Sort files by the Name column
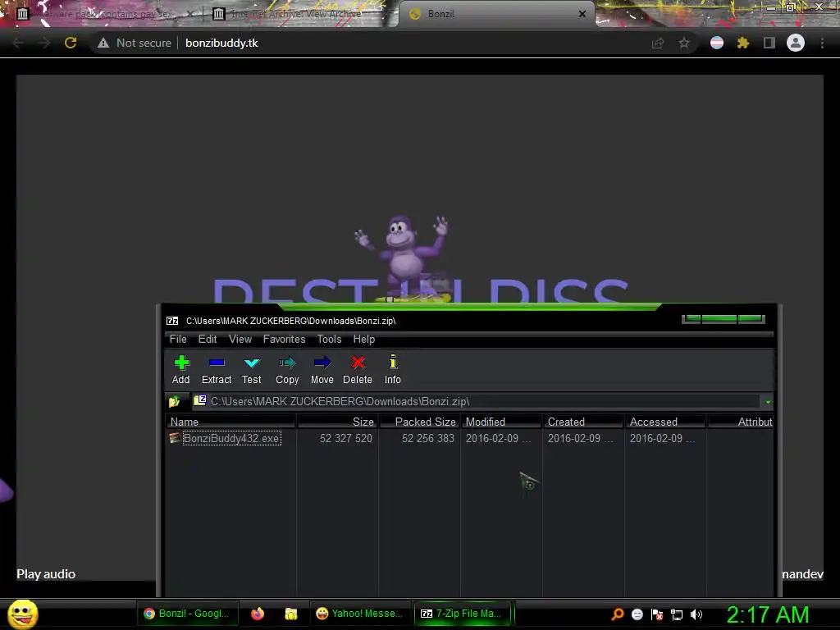Screen dimensions: 840x630 pos(231,422)
